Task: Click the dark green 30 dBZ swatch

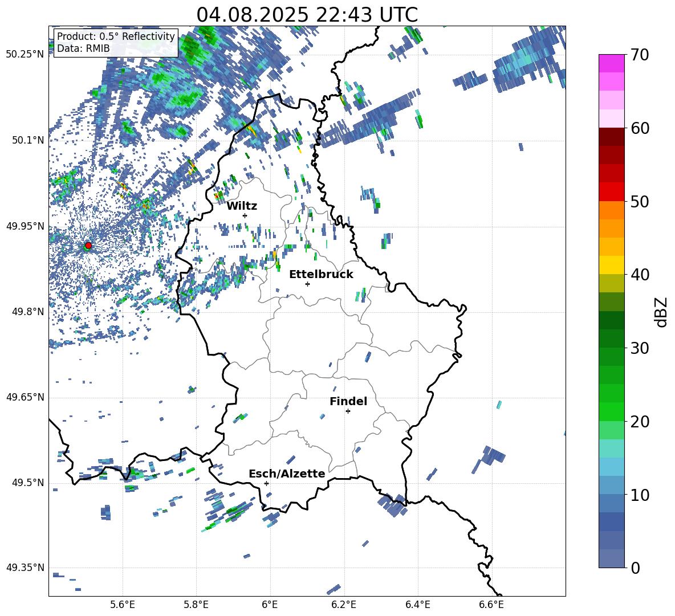Action: 611,338
